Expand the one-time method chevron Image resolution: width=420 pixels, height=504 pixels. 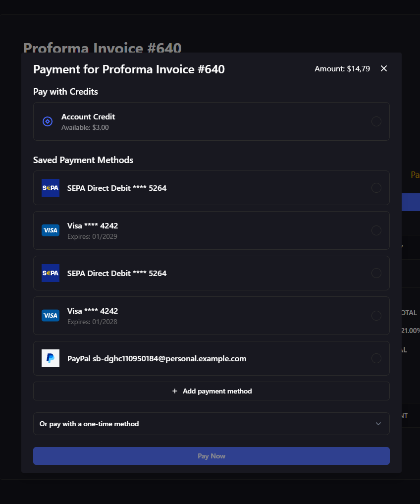pos(378,424)
